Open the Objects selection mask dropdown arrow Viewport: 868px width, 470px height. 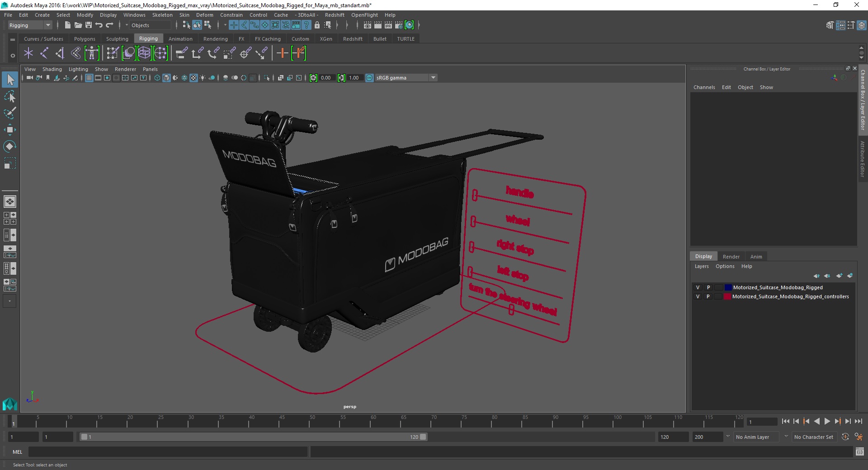127,25
